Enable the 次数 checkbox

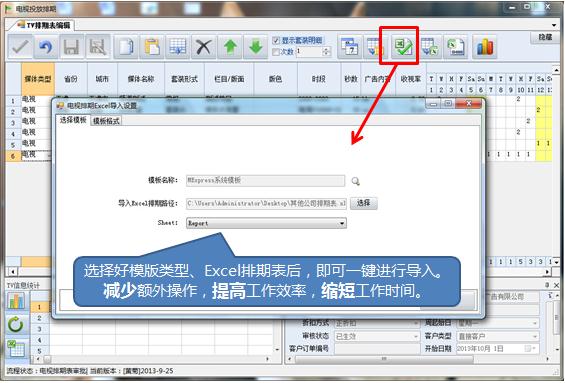click(276, 52)
